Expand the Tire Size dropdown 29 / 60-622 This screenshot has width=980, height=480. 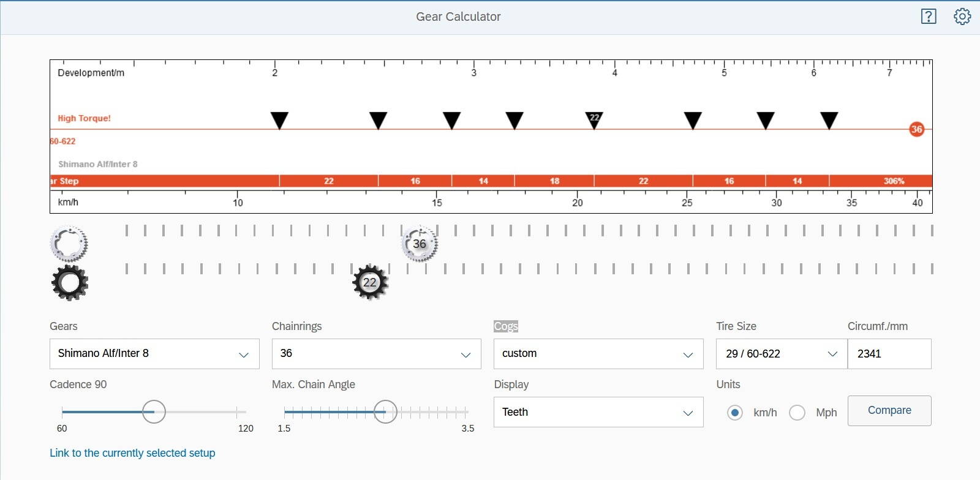(781, 354)
